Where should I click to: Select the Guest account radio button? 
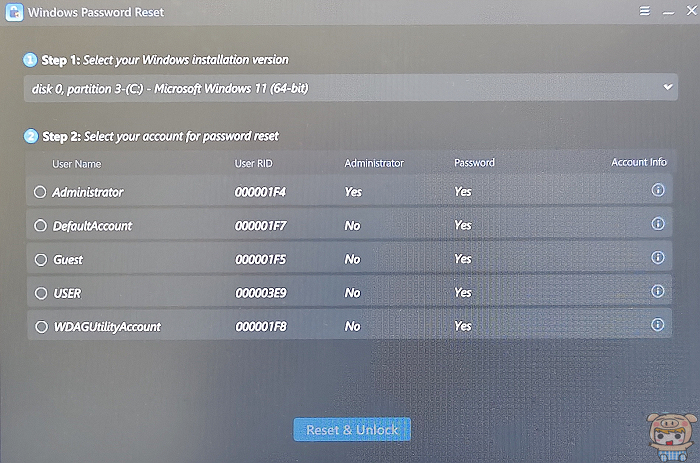(40, 260)
